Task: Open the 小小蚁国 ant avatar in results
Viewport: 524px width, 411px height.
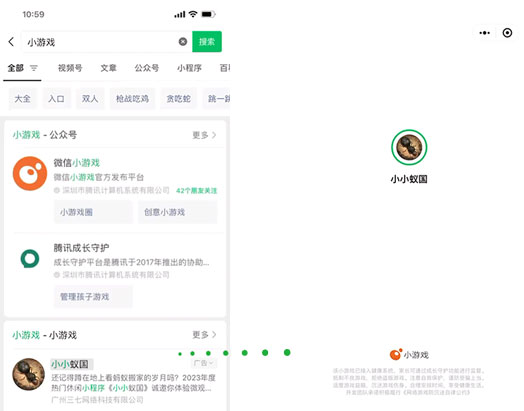Action: tap(28, 374)
